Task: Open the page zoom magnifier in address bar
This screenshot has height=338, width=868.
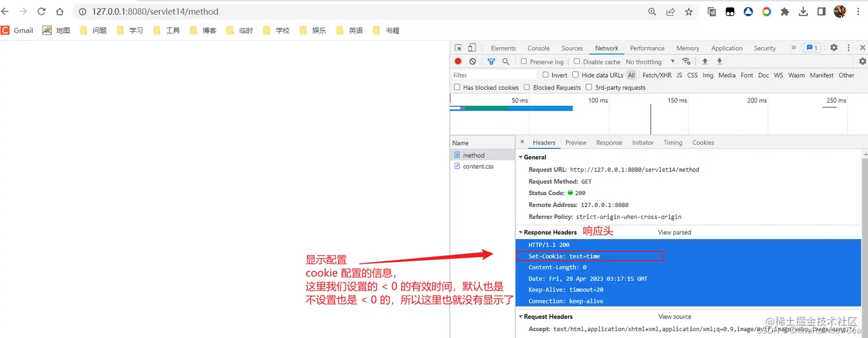Action: (x=652, y=11)
